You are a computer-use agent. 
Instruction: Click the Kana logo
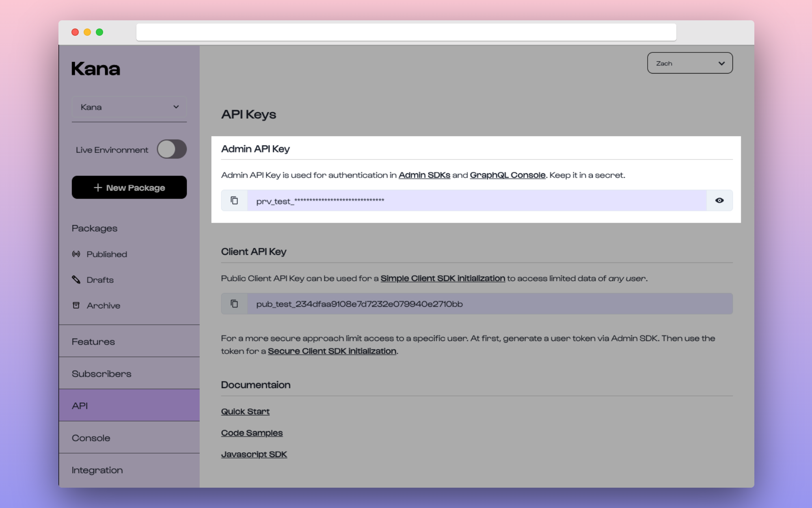(96, 69)
